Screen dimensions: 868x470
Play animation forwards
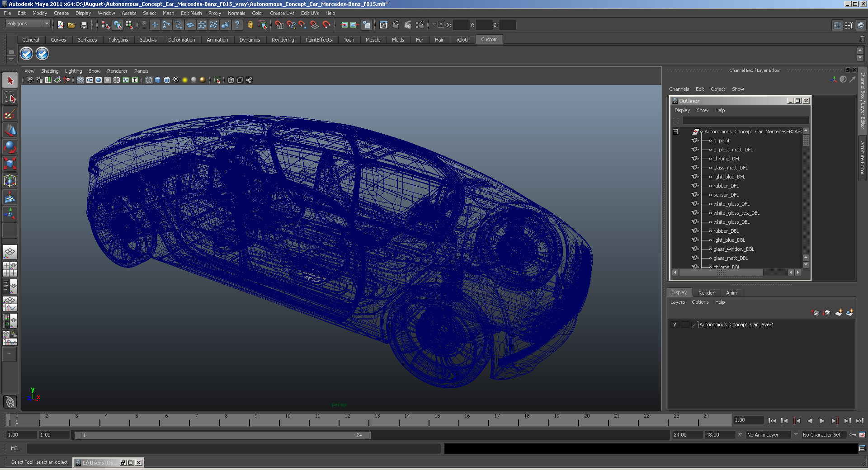(x=822, y=421)
